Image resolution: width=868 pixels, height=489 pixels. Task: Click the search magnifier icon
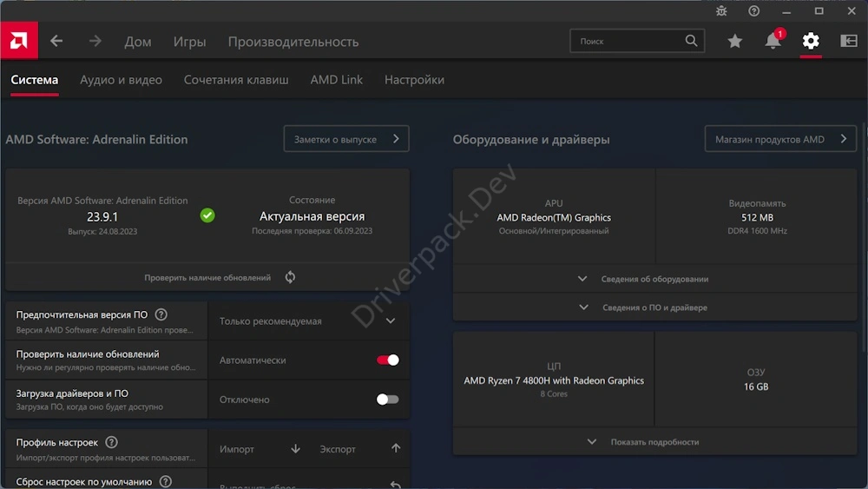(691, 41)
